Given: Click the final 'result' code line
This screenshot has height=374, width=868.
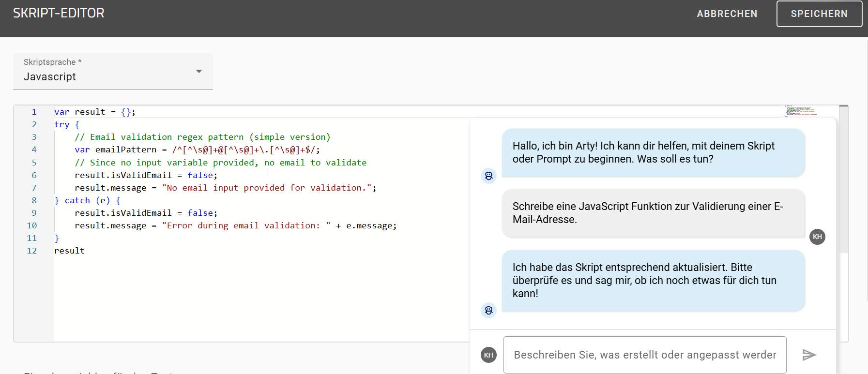Looking at the screenshot, I should click(x=69, y=251).
